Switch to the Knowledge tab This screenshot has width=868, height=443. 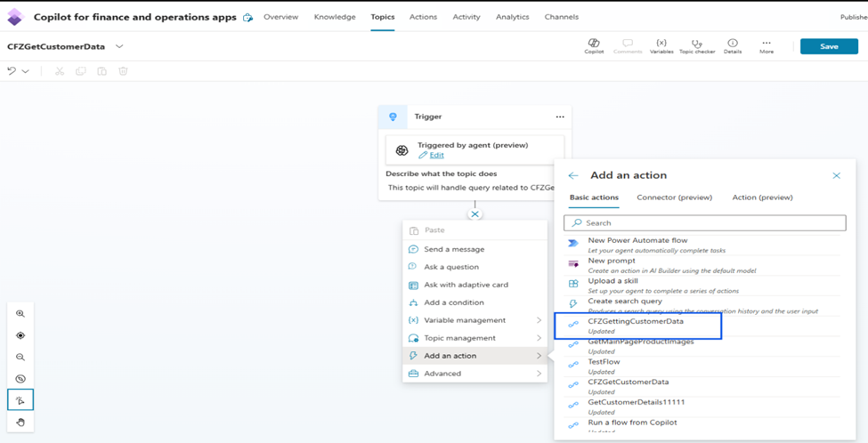click(335, 17)
